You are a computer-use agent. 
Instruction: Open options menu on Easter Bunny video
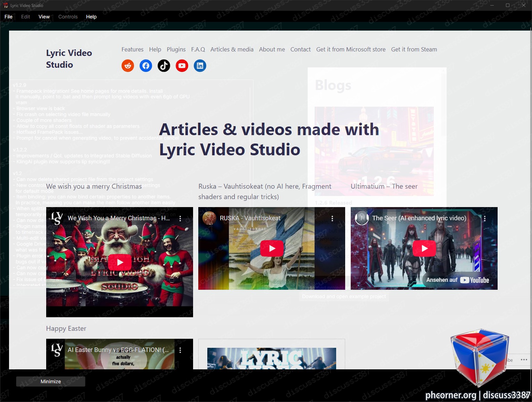coord(180,350)
